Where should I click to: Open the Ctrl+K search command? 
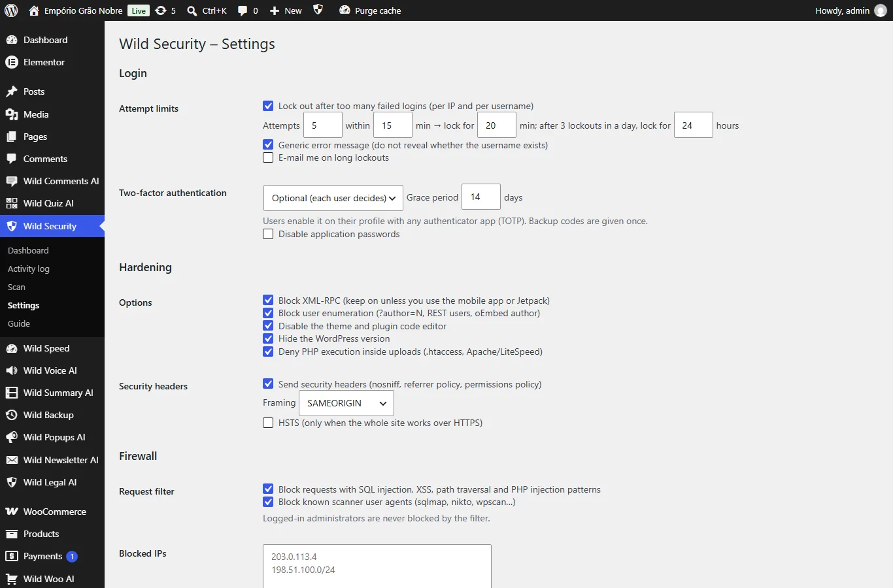[207, 10]
